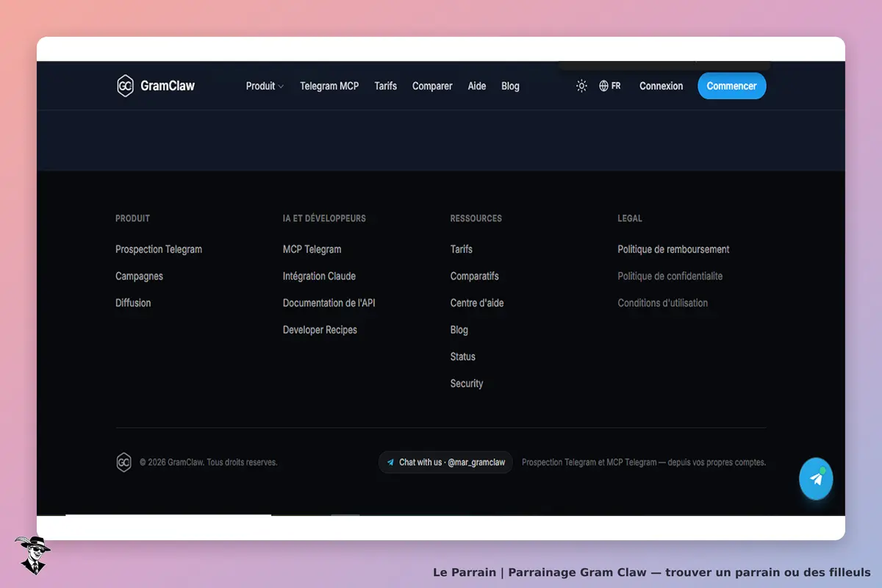The width and height of the screenshot is (882, 588).
Task: Click the GramClaw brand name text
Action: (x=168, y=86)
